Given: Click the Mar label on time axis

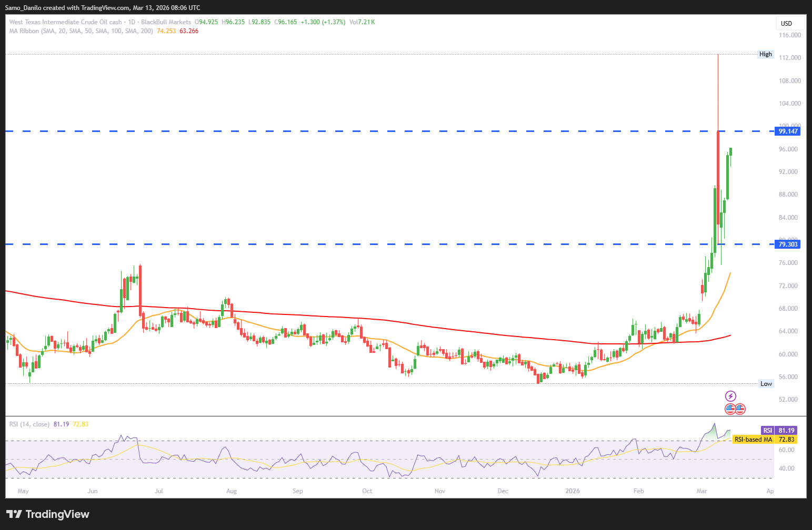Looking at the screenshot, I should [x=701, y=491].
